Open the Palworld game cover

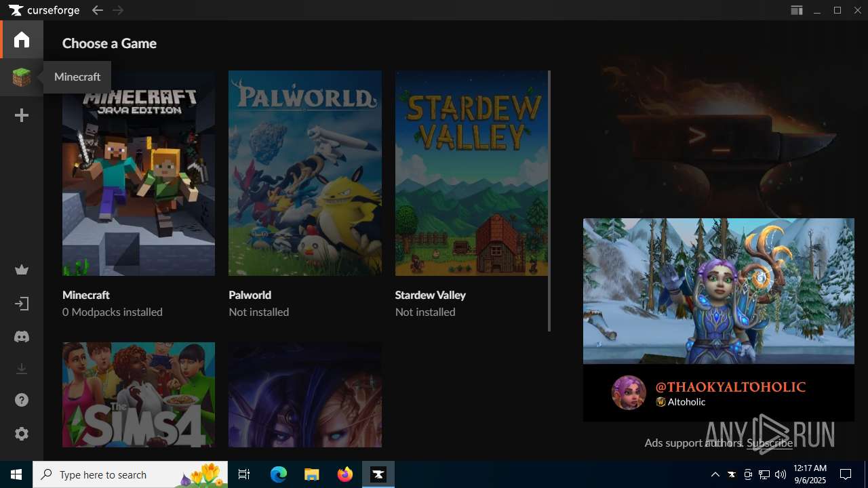point(305,174)
